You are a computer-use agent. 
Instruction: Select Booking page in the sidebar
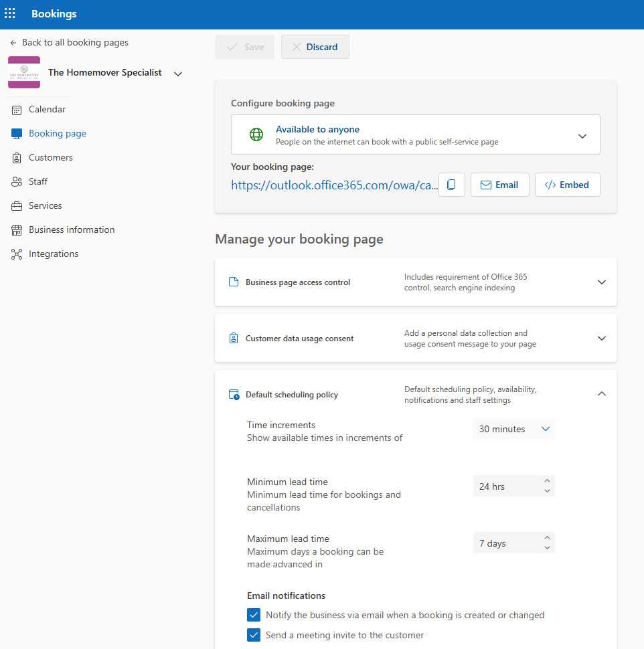[x=58, y=133]
